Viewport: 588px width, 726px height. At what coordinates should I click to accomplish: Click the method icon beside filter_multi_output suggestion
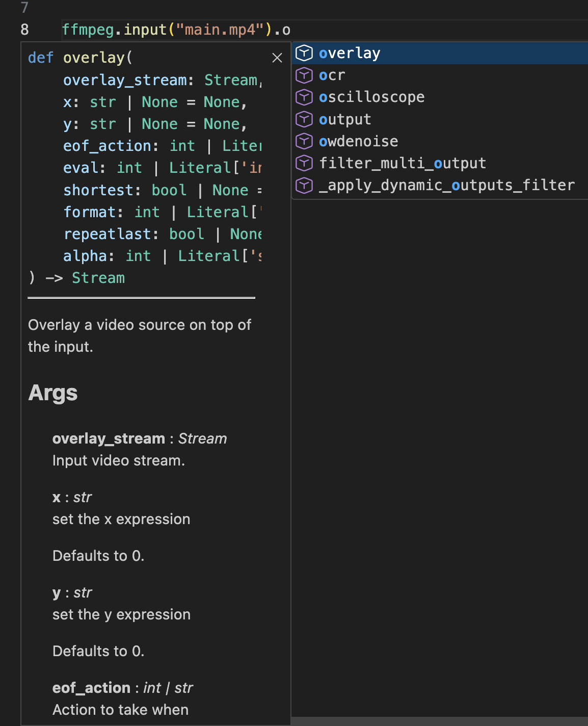click(x=304, y=163)
